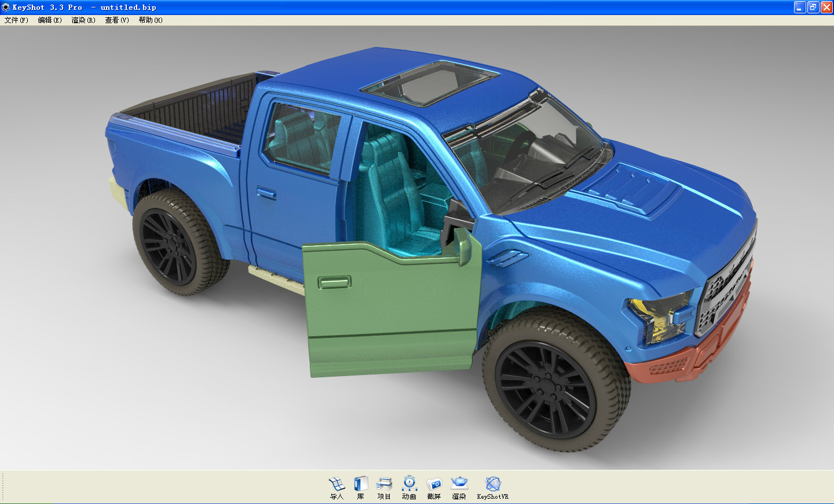Open the Edit (编辑) menu
Screen dimensions: 834x504
50,20
